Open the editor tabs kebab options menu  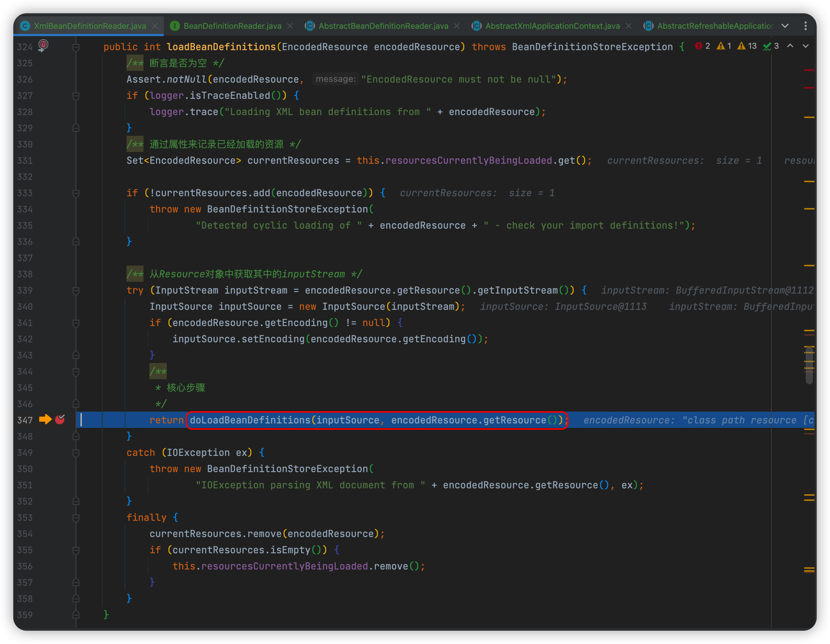tap(805, 26)
